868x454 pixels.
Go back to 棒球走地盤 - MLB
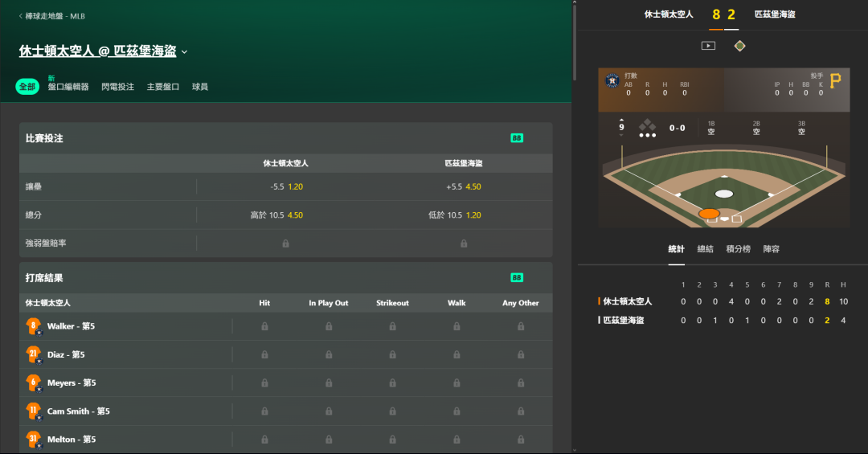52,16
